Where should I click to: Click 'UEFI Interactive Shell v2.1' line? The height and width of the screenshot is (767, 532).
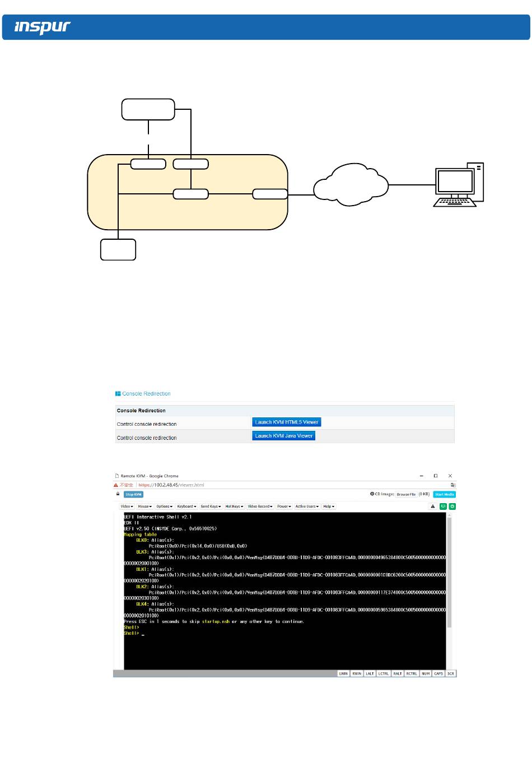pyautogui.click(x=158, y=517)
